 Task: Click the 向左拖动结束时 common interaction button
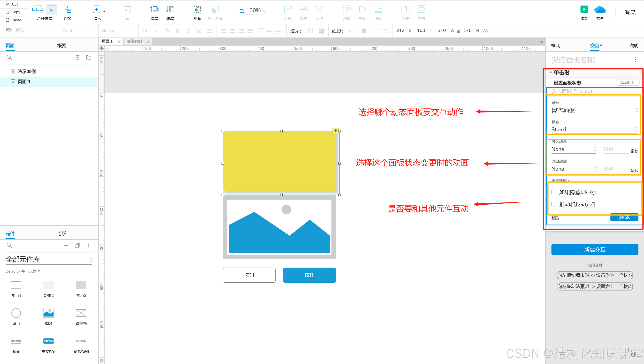click(x=594, y=275)
